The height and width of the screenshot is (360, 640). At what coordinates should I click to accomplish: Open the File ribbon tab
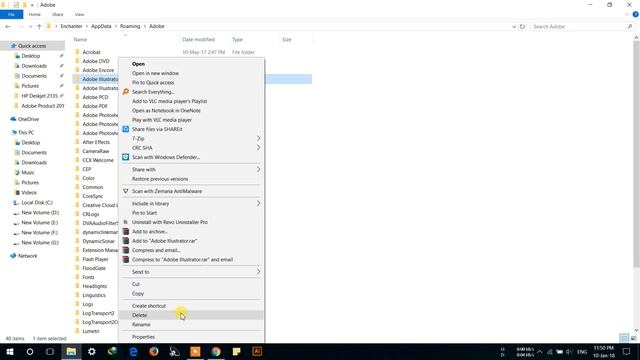pyautogui.click(x=11, y=15)
